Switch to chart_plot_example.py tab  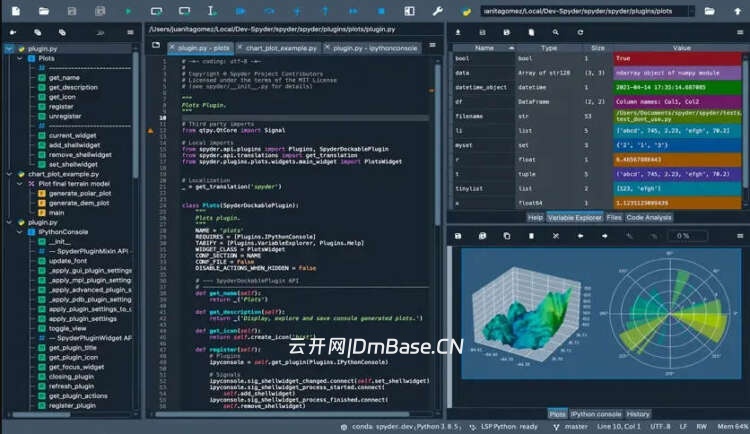[277, 48]
